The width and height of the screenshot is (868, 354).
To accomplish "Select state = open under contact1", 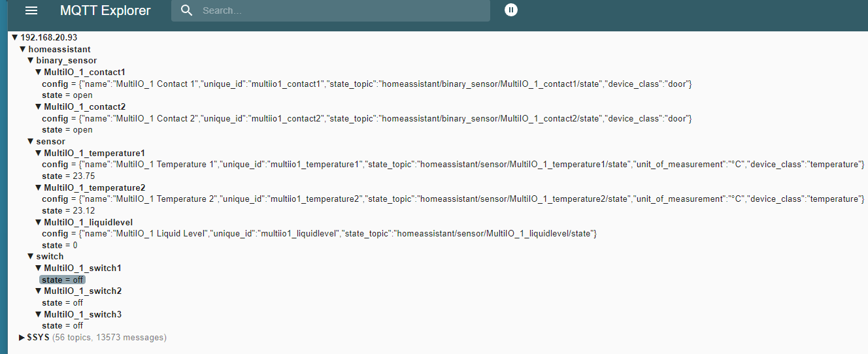I will click(67, 95).
